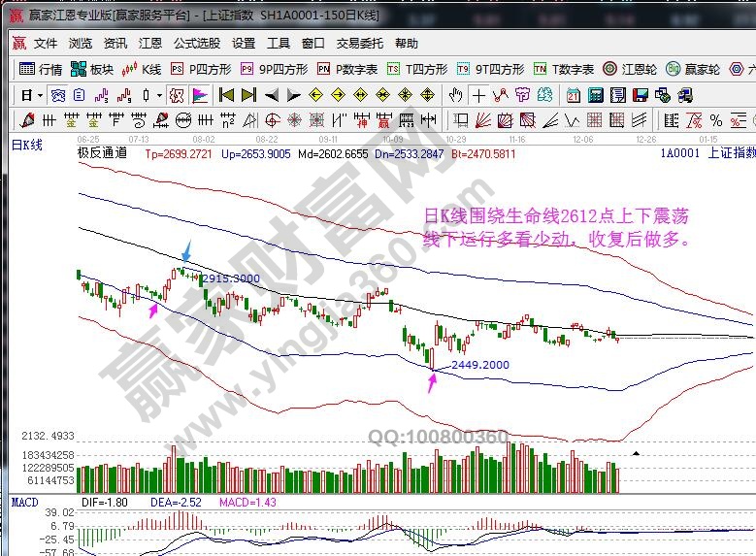Expand the 日 period dropdown arrow
756x556 pixels.
[40, 95]
